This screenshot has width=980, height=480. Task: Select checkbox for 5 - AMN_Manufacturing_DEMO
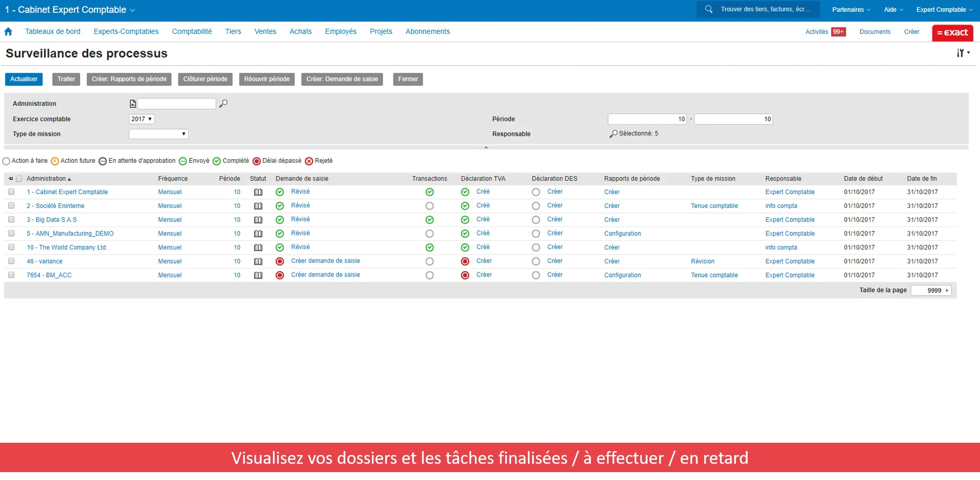coord(11,233)
